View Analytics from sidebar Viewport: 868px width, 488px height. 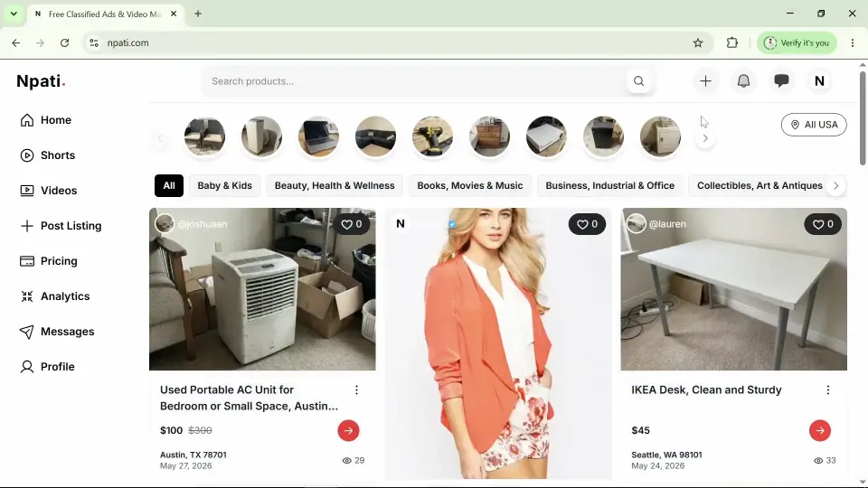coord(54,296)
